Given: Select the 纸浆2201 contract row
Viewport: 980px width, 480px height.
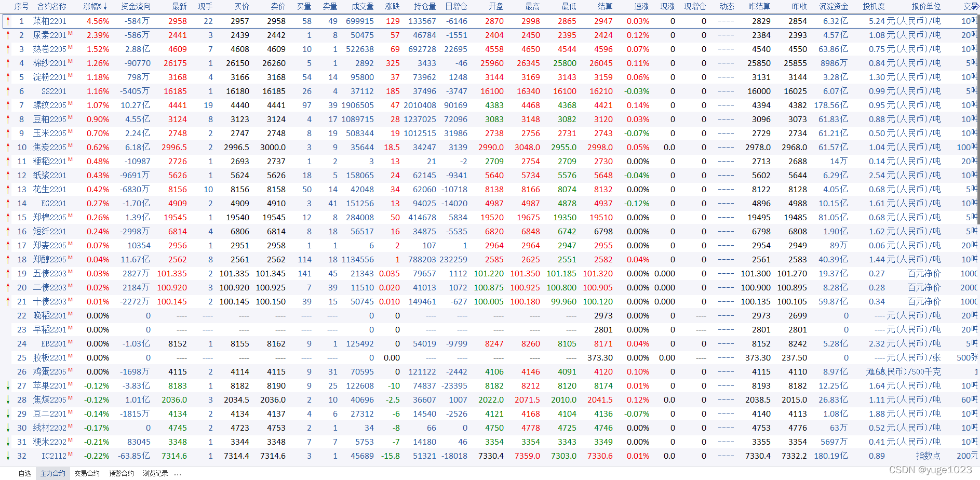Looking at the screenshot, I should (x=490, y=176).
